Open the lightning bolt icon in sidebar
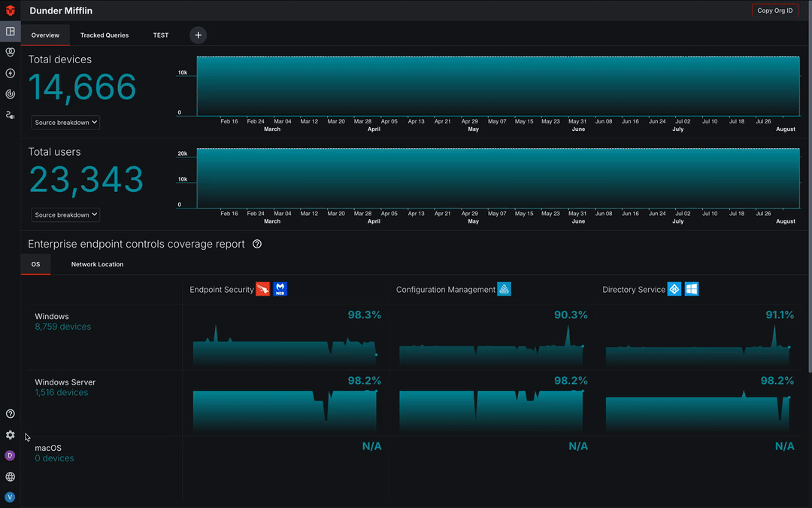This screenshot has height=508, width=812. click(10, 73)
